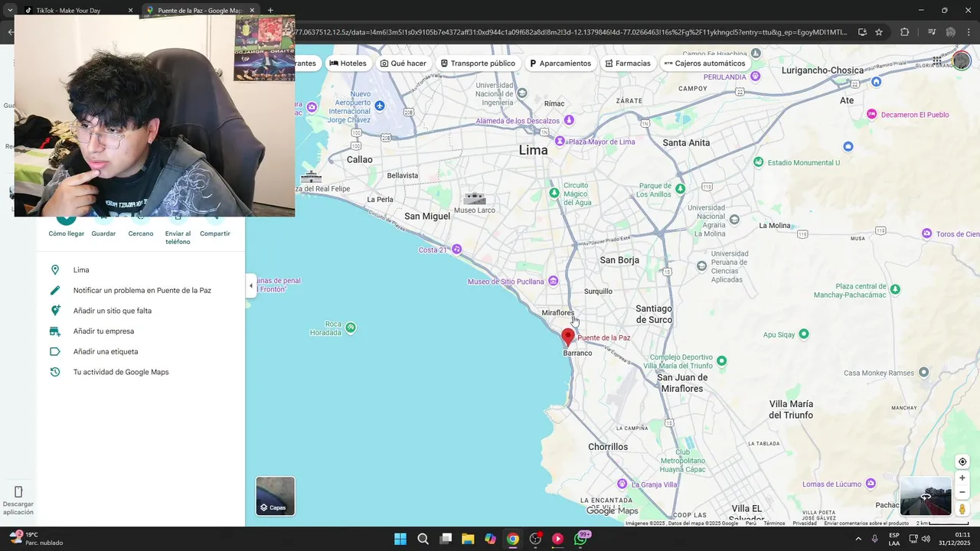Click Complejo Deportivo Villa María del Triunfo marker
980x551 pixels.
point(721,360)
